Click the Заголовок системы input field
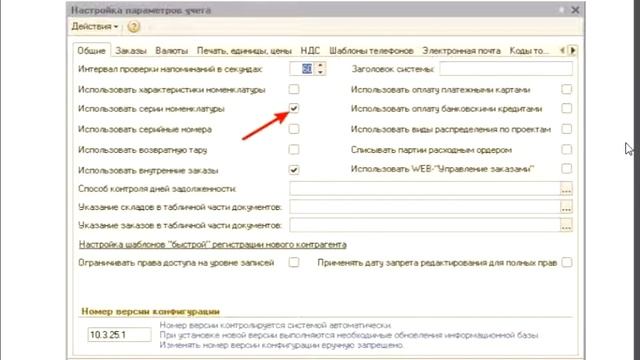The image size is (640, 360). tap(506, 69)
